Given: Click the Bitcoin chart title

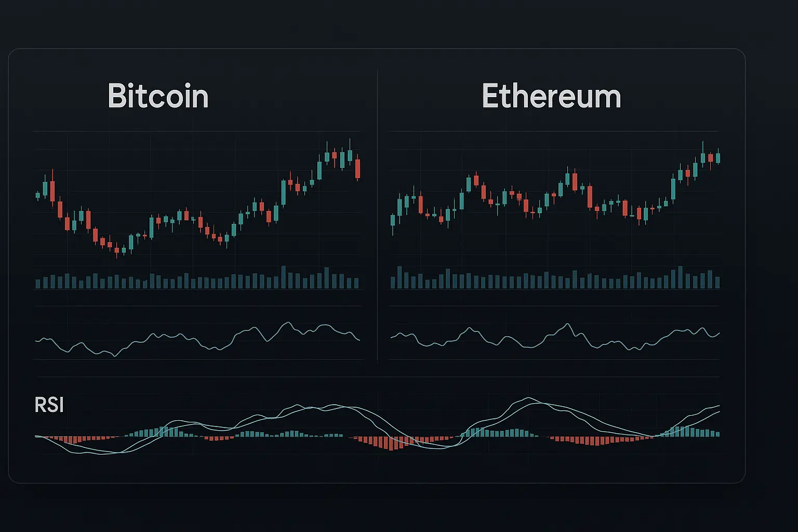Looking at the screenshot, I should click(x=158, y=96).
